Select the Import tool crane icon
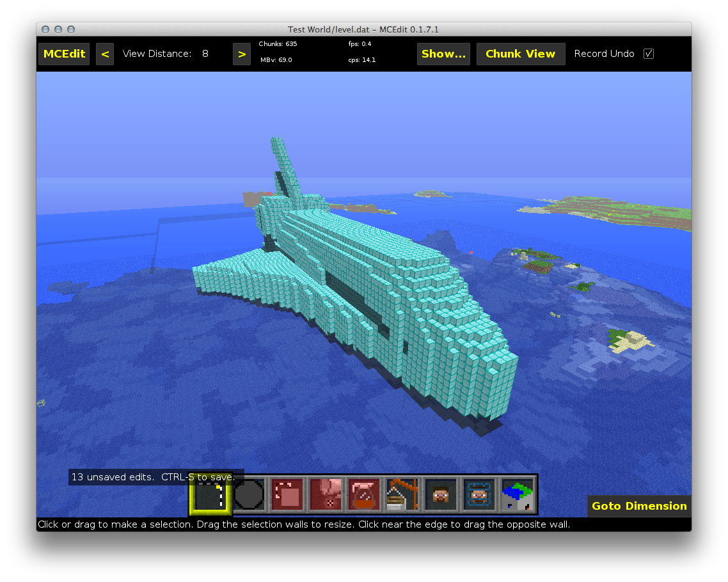728x582 pixels. pyautogui.click(x=402, y=495)
